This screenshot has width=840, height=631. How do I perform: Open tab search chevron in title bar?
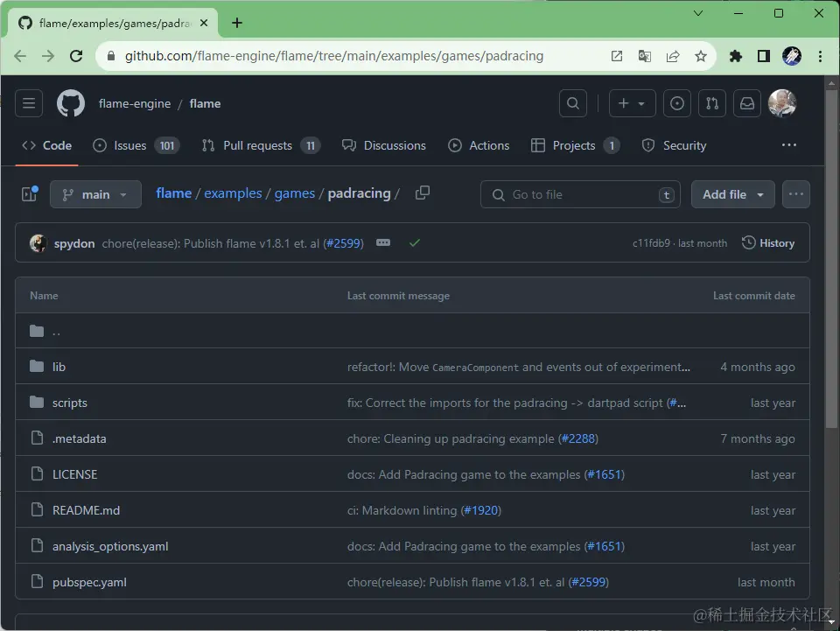point(698,13)
